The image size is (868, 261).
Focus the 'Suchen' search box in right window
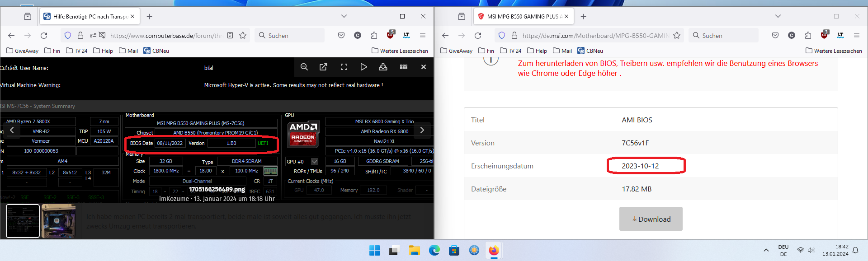tap(723, 36)
